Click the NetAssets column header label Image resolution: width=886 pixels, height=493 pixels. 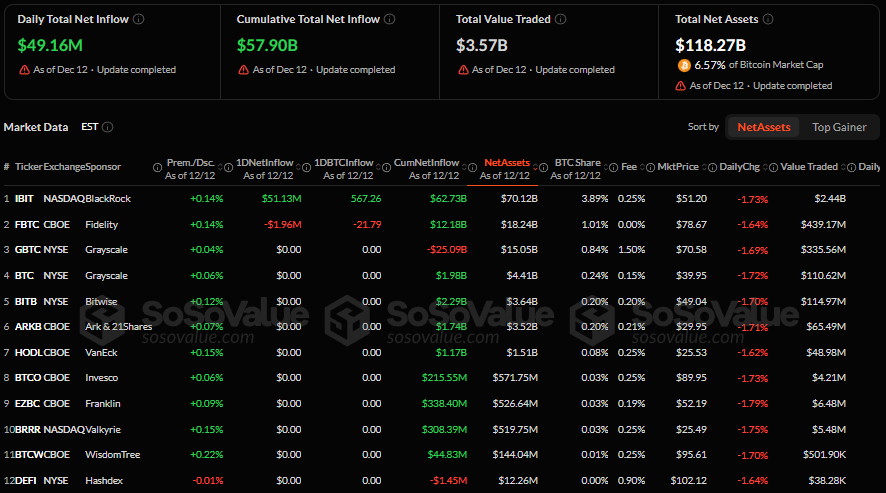coord(507,163)
